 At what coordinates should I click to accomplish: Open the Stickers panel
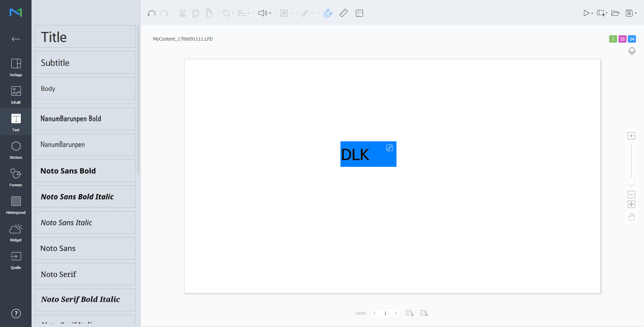[x=16, y=150]
